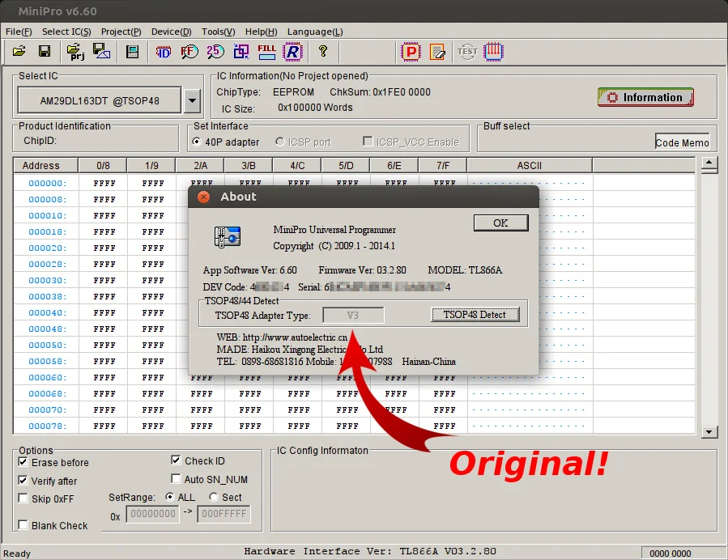Screen dimensions: 728x560
Task: Open the Project menu
Action: pyautogui.click(x=121, y=32)
